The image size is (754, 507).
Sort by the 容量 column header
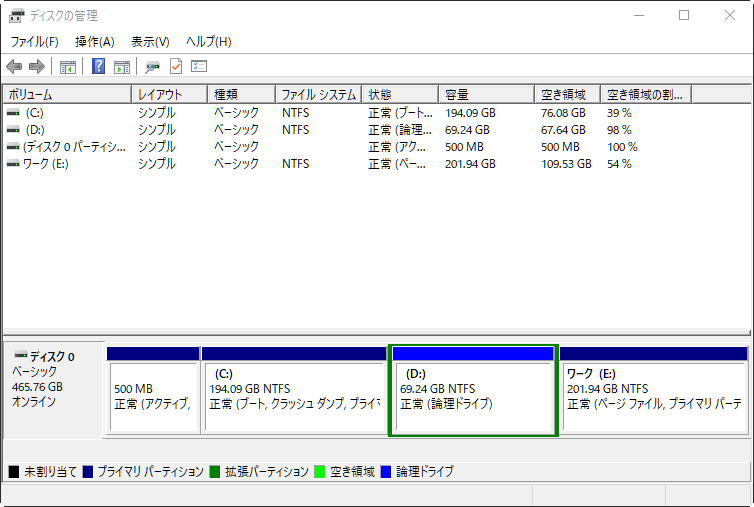pos(487,94)
